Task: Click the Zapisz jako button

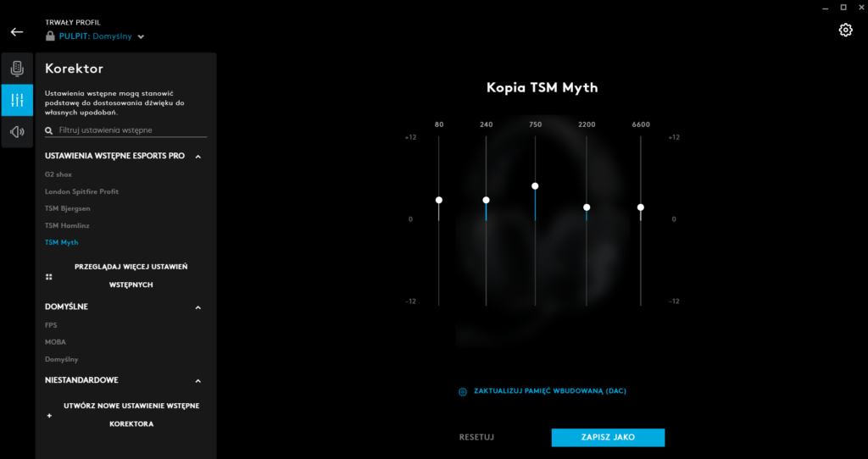Action: tap(608, 437)
